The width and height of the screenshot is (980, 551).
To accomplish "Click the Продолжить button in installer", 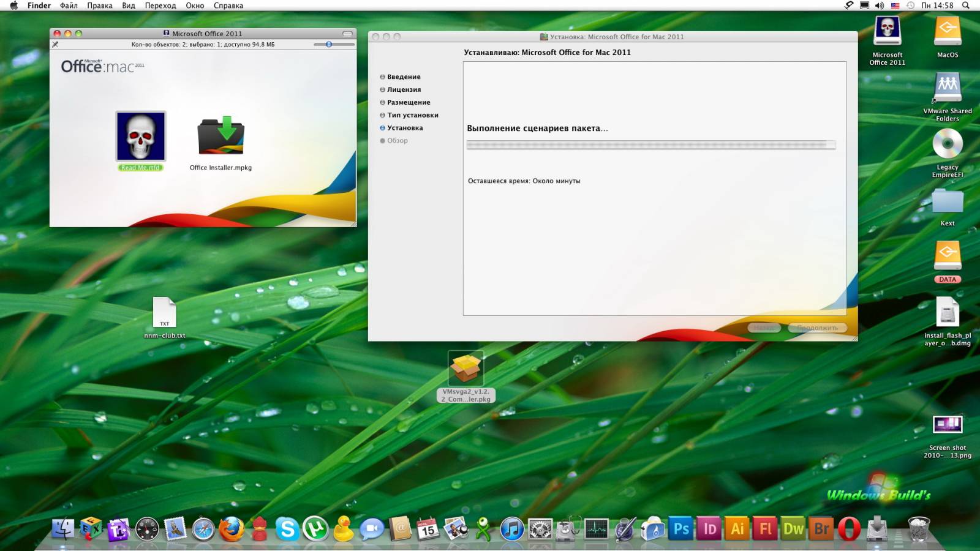I will click(x=817, y=328).
